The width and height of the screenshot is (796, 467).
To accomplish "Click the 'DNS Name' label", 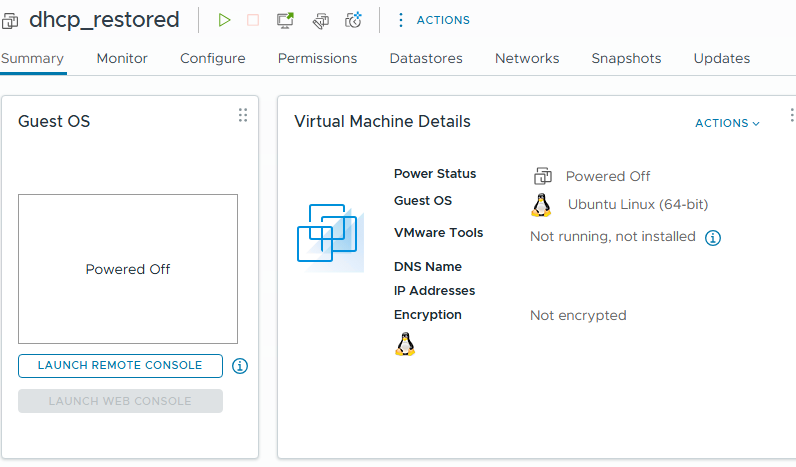I will (428, 266).
